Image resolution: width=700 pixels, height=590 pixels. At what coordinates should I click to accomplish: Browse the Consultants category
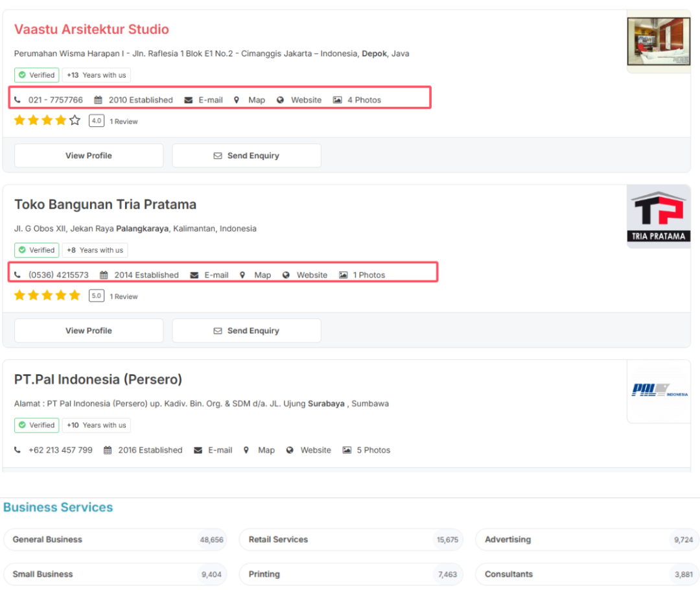[587, 574]
